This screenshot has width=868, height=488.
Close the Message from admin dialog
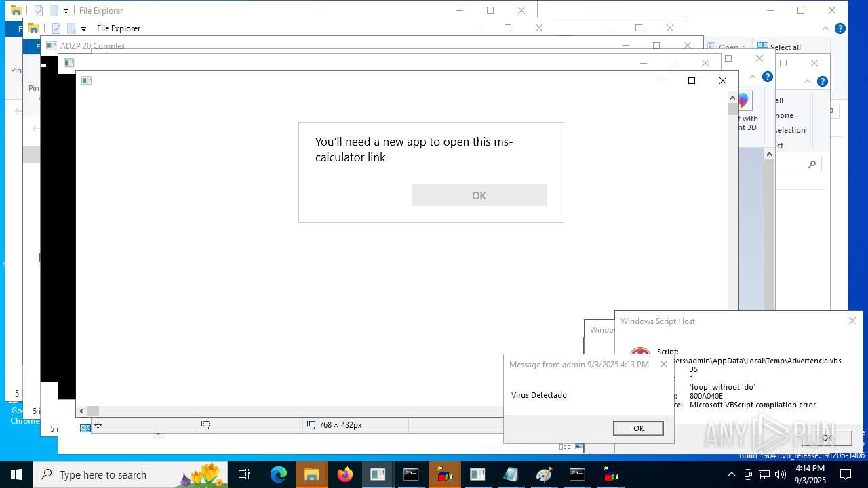point(664,364)
